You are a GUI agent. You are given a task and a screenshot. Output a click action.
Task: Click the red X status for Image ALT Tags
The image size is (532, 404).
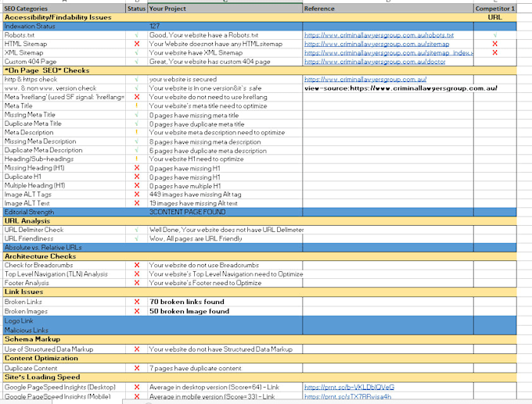click(x=137, y=195)
